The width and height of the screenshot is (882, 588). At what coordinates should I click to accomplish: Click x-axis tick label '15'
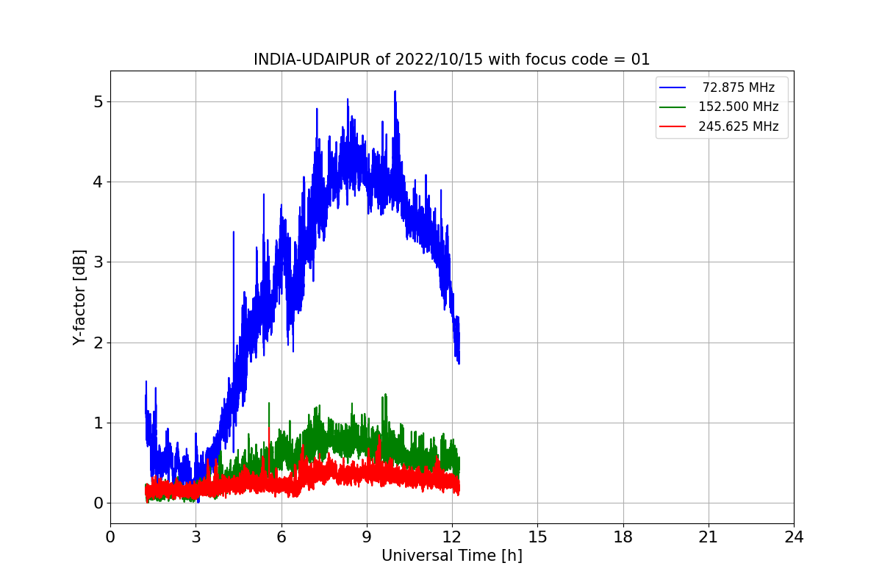tap(537, 537)
